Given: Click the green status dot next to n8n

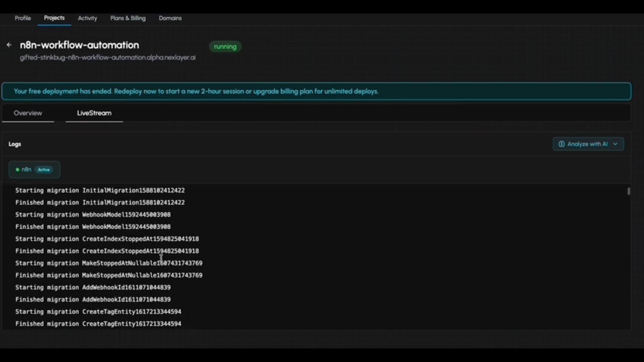Looking at the screenshot, I should tap(18, 169).
